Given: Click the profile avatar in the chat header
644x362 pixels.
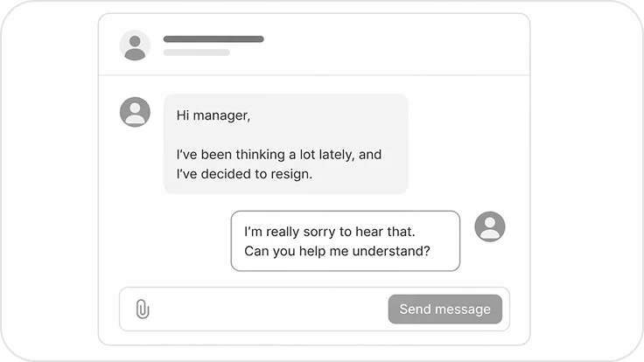Looking at the screenshot, I should (135, 45).
